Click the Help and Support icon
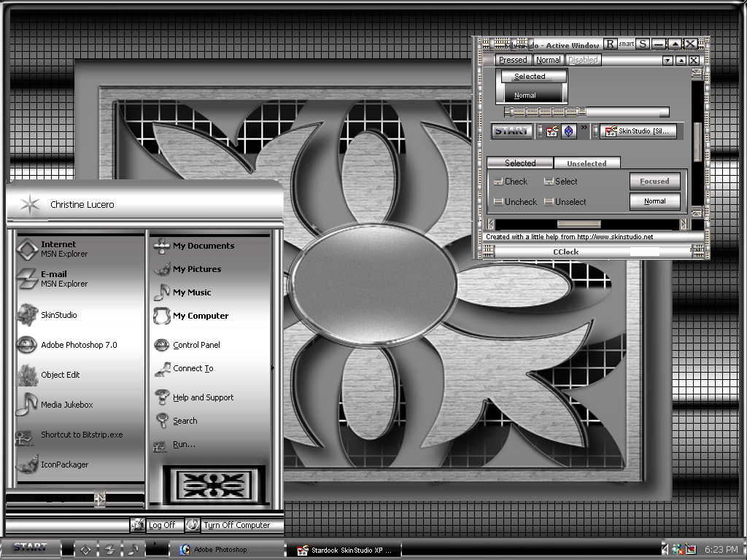Screen dimensions: 747x560 tap(162, 397)
